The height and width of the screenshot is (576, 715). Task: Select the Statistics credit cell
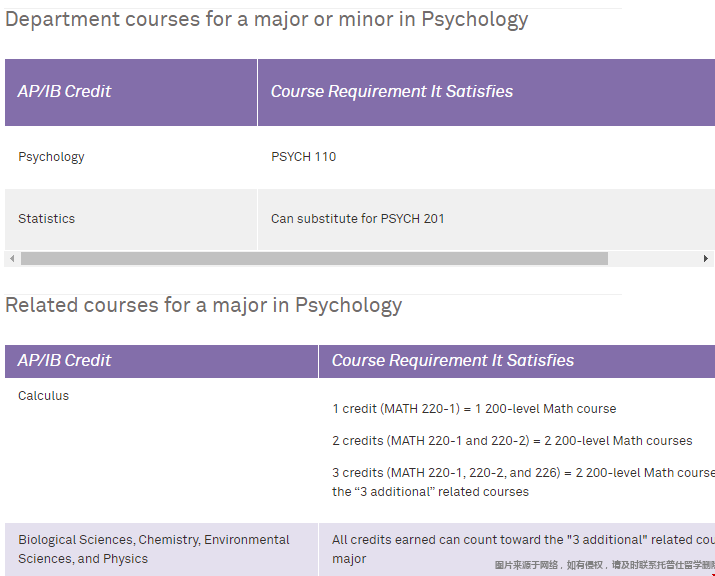[46, 218]
